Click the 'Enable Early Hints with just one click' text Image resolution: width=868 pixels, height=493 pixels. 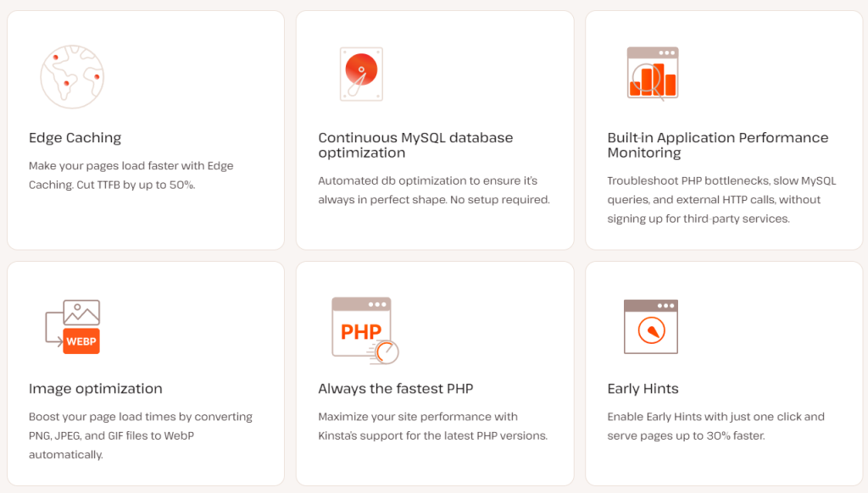pyautogui.click(x=715, y=426)
